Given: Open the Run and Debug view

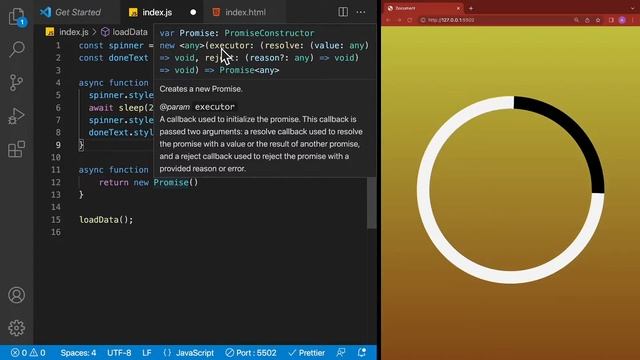Looking at the screenshot, I should pyautogui.click(x=17, y=116).
